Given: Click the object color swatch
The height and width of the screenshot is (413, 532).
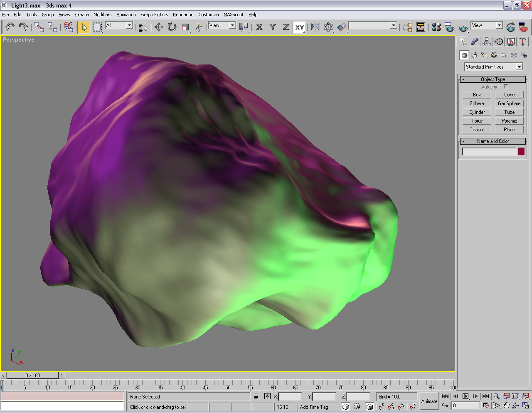Looking at the screenshot, I should 521,152.
